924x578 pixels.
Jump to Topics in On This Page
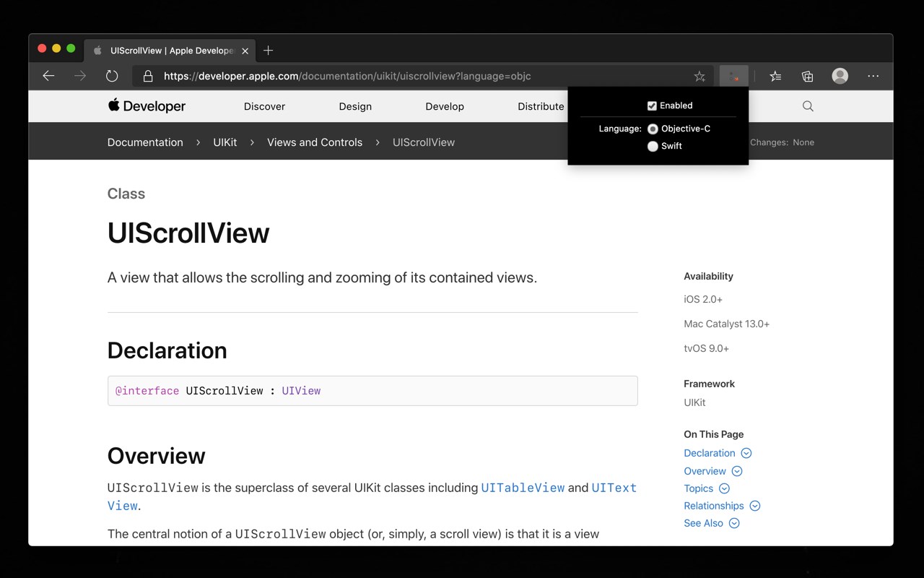pos(698,488)
